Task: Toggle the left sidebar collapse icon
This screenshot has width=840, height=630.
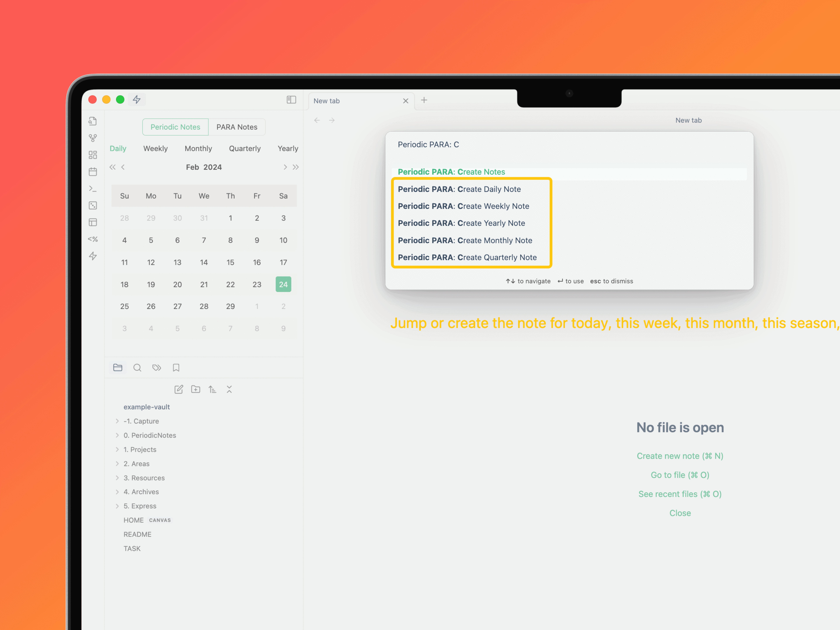Action: click(x=291, y=100)
